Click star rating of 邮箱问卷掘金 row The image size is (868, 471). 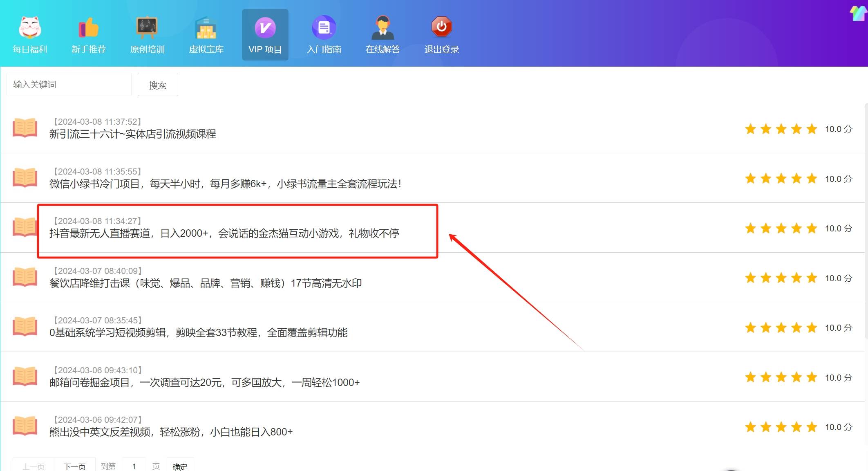click(x=781, y=377)
